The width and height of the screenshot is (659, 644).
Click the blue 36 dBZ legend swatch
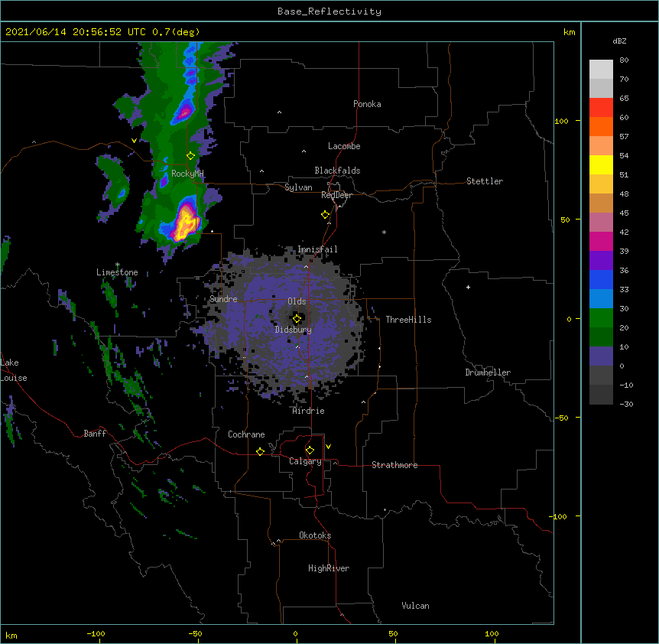(601, 279)
